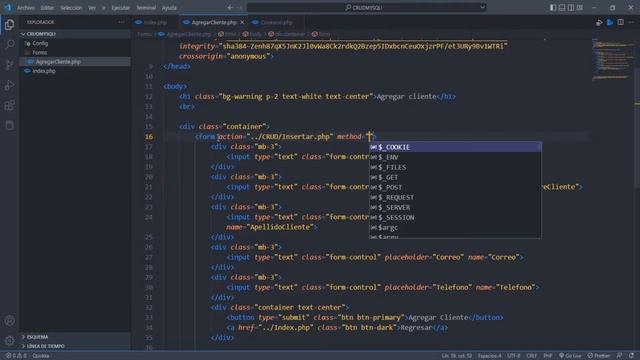Expand the Config folder in Explorer
Image resolution: width=640 pixels, height=360 pixels.
coord(75,43)
